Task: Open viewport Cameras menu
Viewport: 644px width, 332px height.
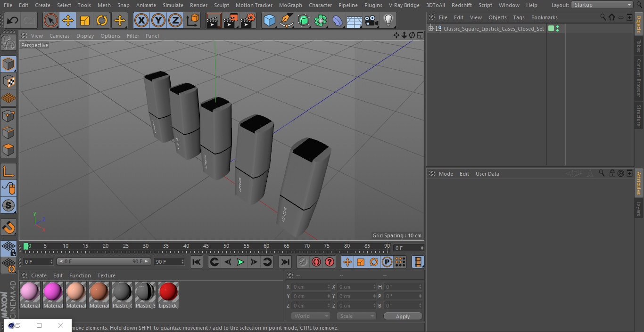Action: pos(59,36)
